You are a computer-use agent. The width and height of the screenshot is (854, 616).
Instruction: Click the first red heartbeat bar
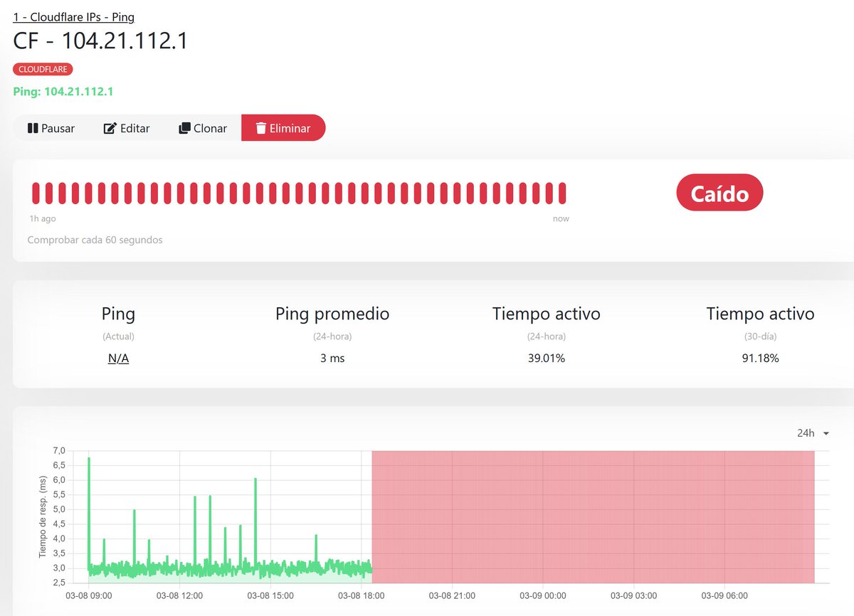pos(35,193)
